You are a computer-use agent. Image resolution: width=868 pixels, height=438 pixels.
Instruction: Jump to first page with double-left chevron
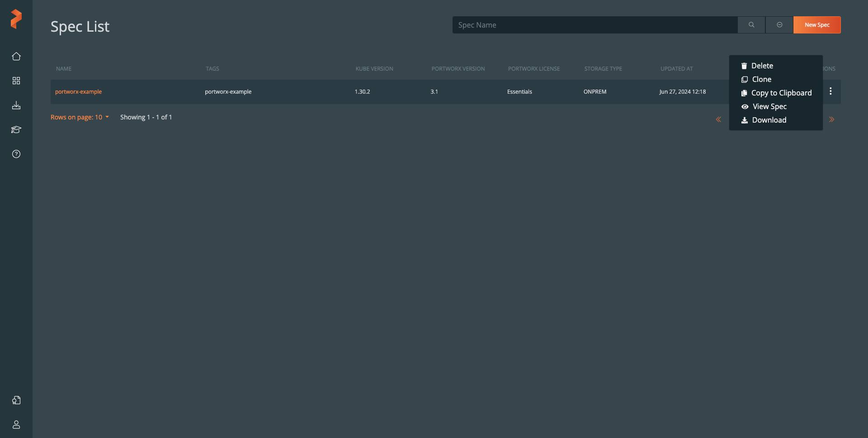point(719,119)
